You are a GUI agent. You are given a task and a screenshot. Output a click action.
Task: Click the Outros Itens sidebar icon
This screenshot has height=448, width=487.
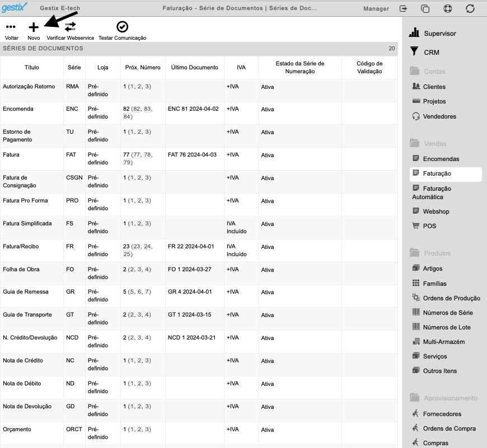(416, 370)
